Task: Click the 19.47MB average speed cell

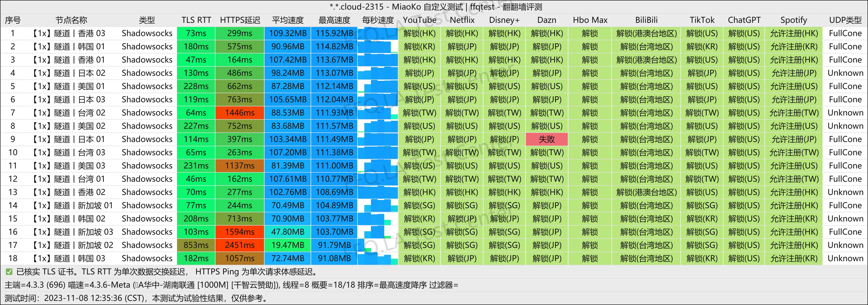Action: click(288, 245)
